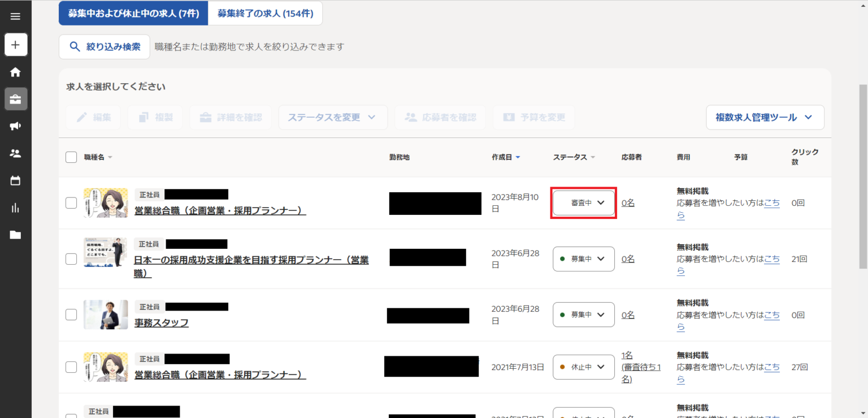
Task: Open the hamburger menu in sidebar
Action: 15,16
